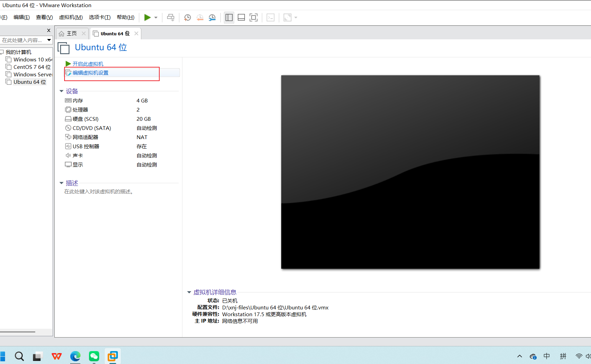Enter full screen mode icon
Screen dimensions: 591x364
254,18
